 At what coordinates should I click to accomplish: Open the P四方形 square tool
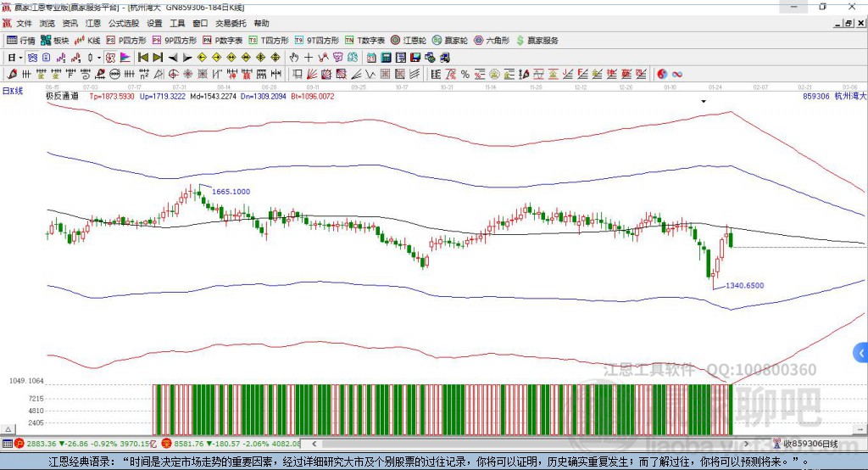pos(127,40)
